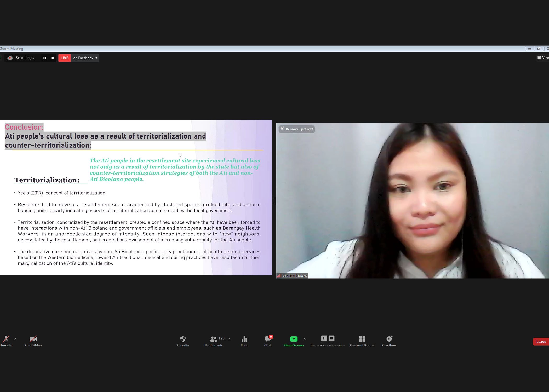The width and height of the screenshot is (549, 392).
Task: Open the Participants panel
Action: click(x=214, y=339)
